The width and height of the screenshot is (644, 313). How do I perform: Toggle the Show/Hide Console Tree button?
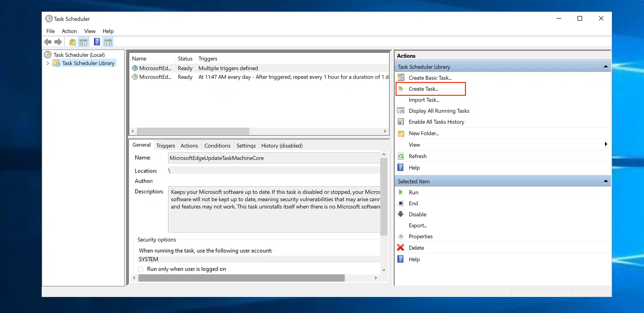click(83, 41)
